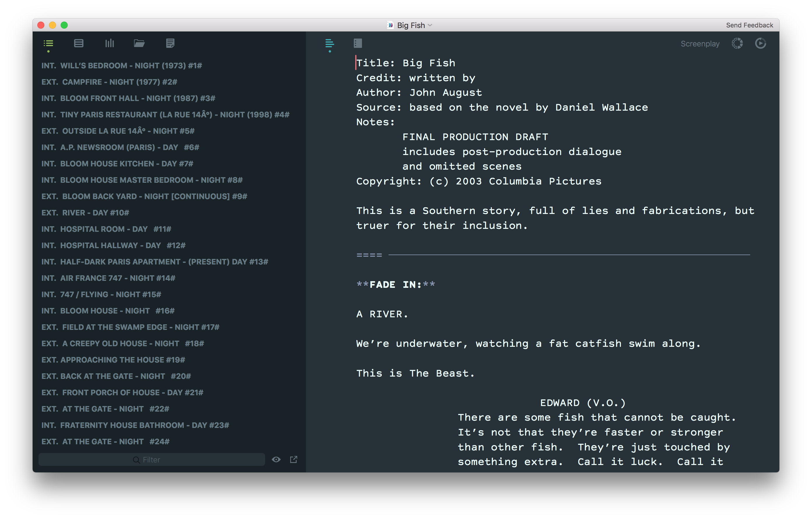Viewport: 812px width, 519px height.
Task: Click the dotted circle focus icon
Action: click(737, 43)
